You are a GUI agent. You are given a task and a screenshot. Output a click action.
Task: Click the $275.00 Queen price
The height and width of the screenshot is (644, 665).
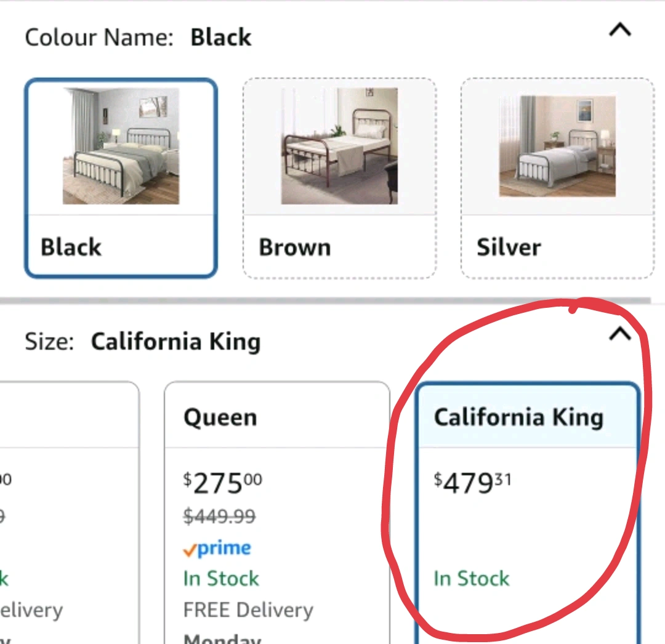pyautogui.click(x=222, y=484)
